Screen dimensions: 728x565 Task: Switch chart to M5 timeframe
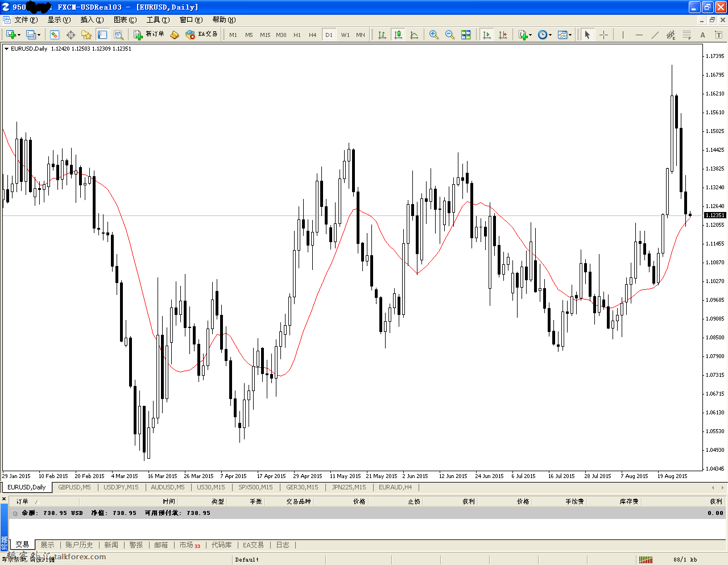[249, 35]
